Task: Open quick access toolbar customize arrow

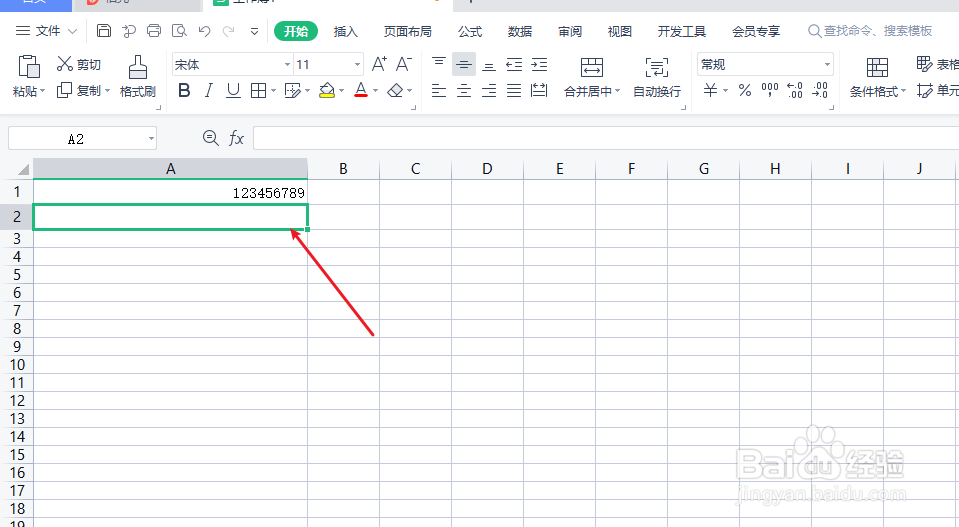Action: 254,31
